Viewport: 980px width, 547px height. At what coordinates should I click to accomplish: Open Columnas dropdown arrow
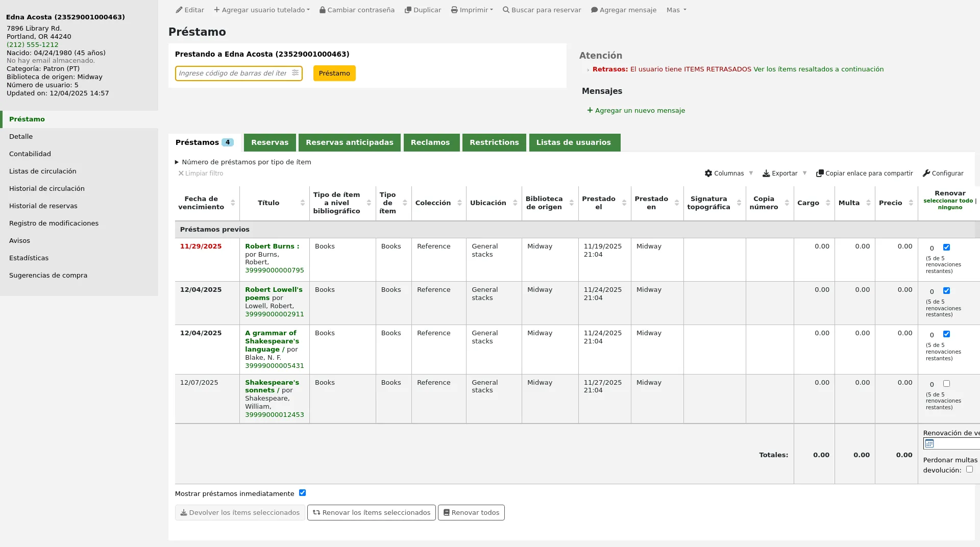[751, 173]
